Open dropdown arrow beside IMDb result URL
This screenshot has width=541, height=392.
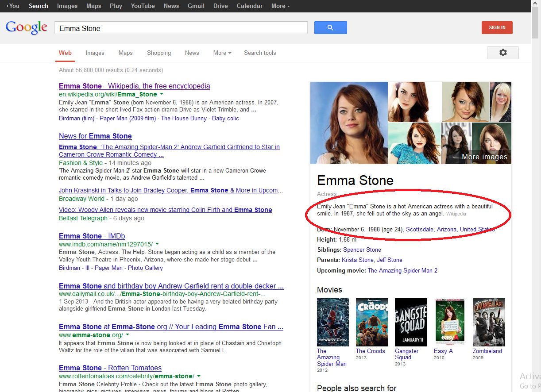tap(157, 244)
